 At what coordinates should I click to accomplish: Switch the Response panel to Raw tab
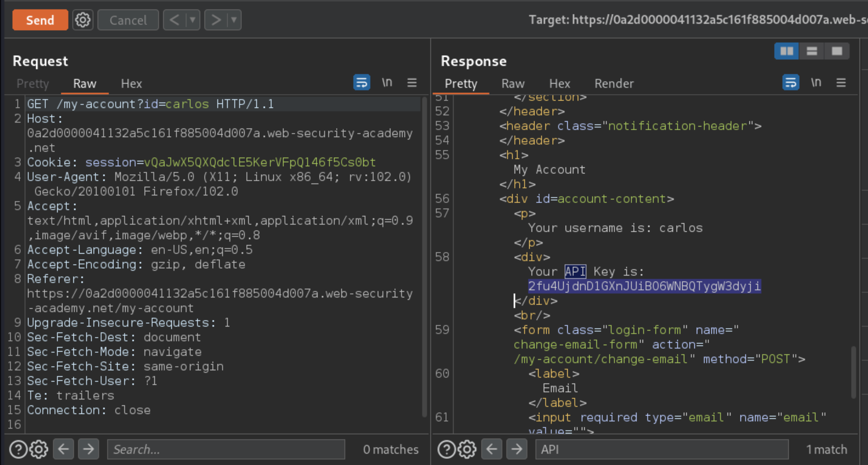(x=513, y=84)
